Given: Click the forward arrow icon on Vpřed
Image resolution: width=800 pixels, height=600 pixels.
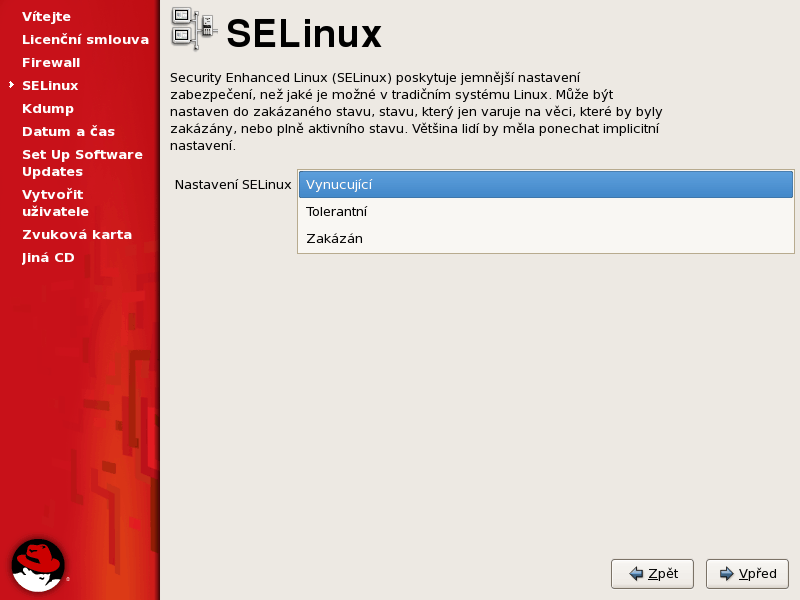Looking at the screenshot, I should point(727,573).
